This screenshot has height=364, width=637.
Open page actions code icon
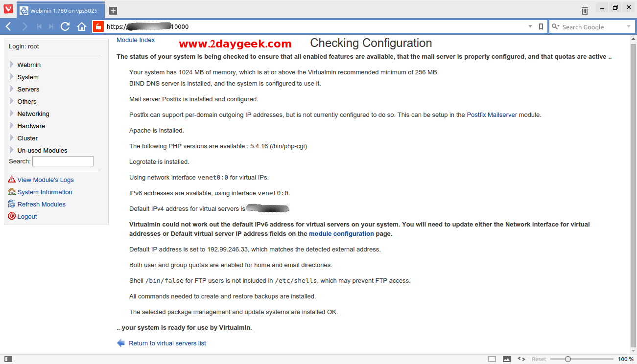pos(521,359)
